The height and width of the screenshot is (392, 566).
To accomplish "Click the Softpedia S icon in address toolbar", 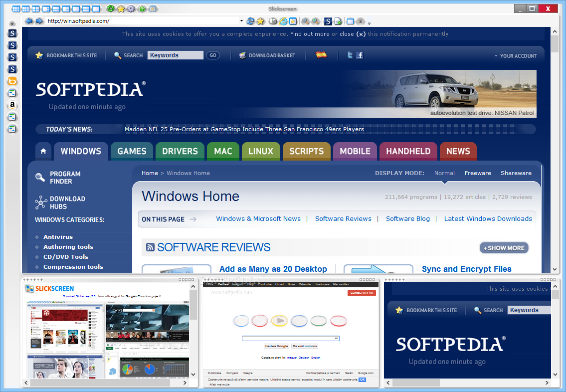I will coord(328,21).
